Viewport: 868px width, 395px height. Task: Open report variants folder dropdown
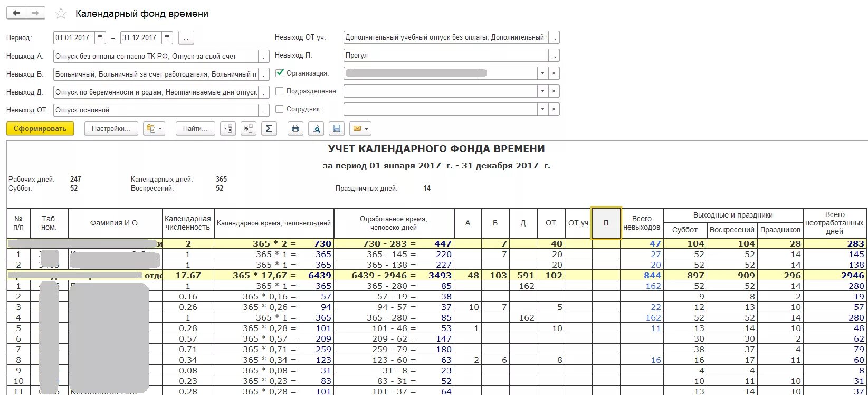(x=154, y=128)
